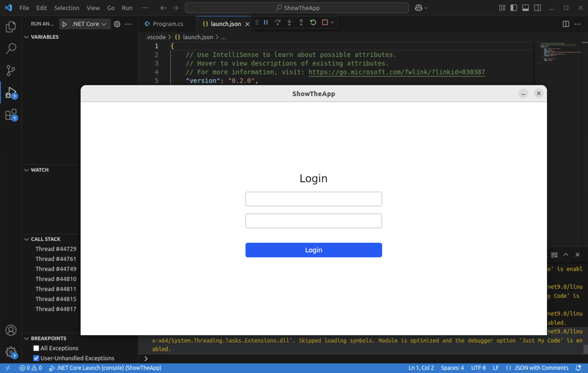
Task: Open the notifications bell in status bar
Action: (x=578, y=368)
